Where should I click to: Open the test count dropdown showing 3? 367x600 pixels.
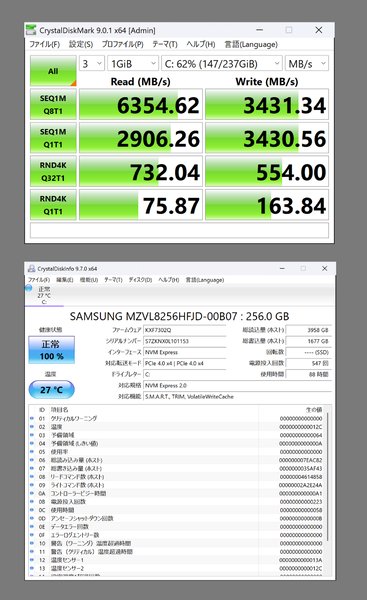tap(92, 64)
